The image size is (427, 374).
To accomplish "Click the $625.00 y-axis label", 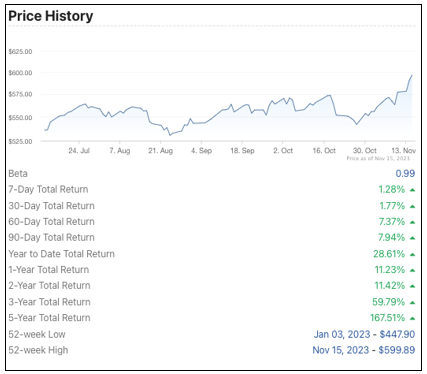I will [x=20, y=52].
